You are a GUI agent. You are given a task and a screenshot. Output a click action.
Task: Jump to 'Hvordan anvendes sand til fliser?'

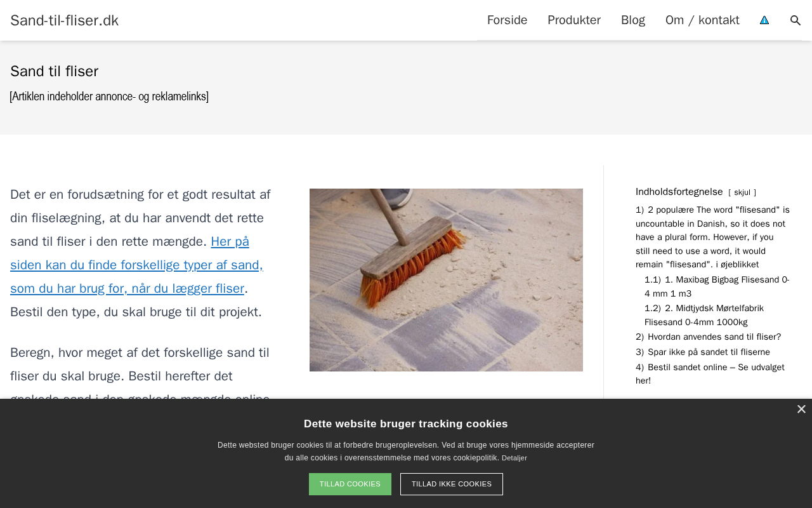click(709, 337)
